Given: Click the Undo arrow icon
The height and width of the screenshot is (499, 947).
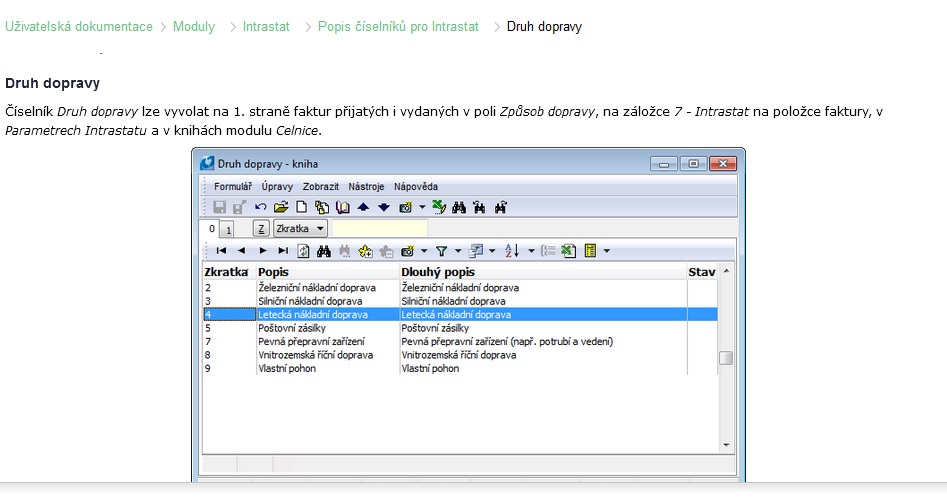Looking at the screenshot, I should pos(260,207).
